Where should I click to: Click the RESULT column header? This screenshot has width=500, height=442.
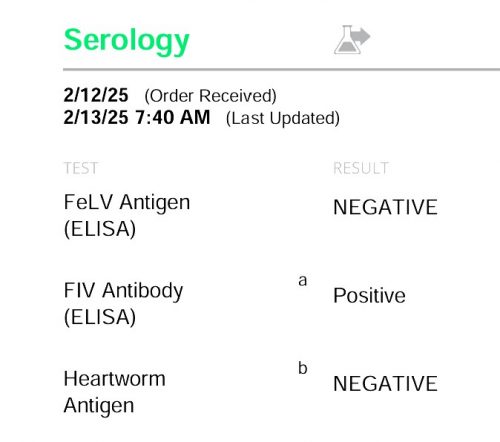pyautogui.click(x=361, y=168)
